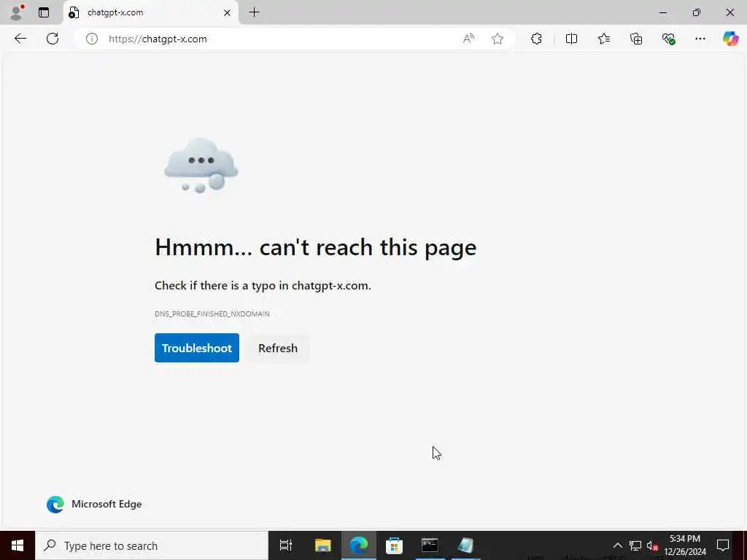Open the Windows Start menu
The image size is (747, 560).
point(18,545)
